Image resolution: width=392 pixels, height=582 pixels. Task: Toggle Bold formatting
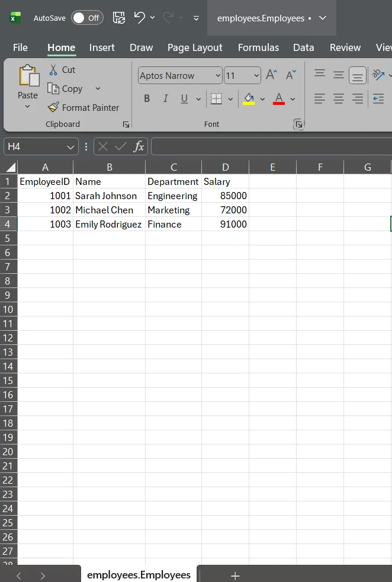(x=147, y=99)
